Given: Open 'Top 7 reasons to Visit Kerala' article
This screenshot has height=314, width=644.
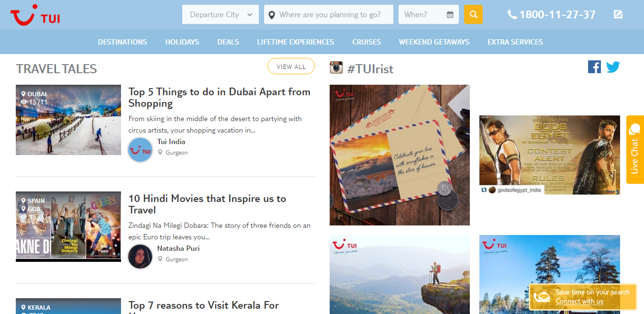Looking at the screenshot, I should pyautogui.click(x=204, y=306).
